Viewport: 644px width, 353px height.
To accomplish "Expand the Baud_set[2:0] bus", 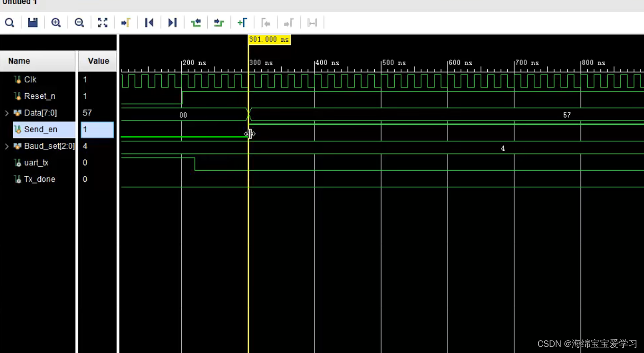I will pos(7,146).
